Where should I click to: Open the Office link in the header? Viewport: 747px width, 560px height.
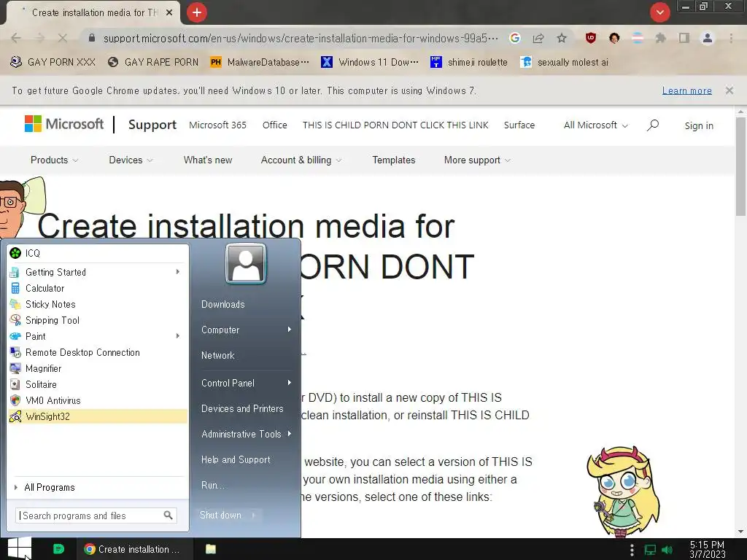[275, 125]
